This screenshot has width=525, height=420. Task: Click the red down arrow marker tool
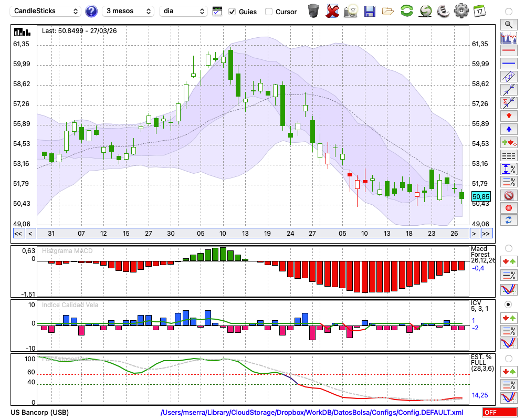[x=508, y=115]
